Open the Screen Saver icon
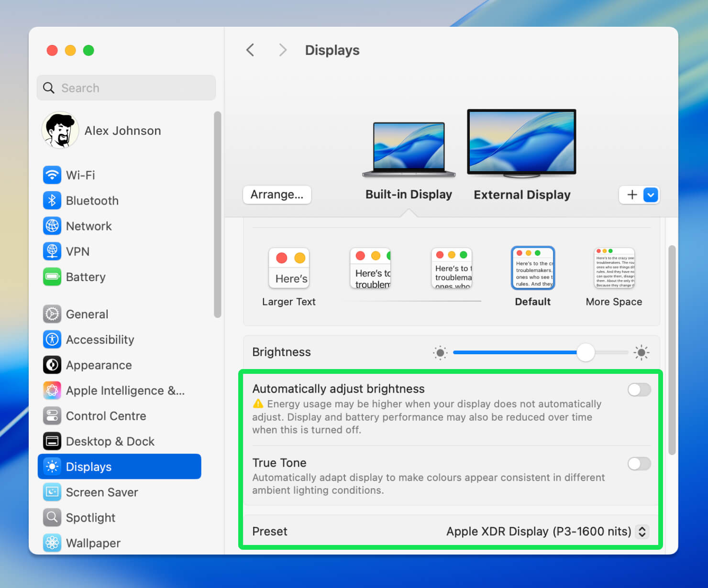 click(x=52, y=492)
